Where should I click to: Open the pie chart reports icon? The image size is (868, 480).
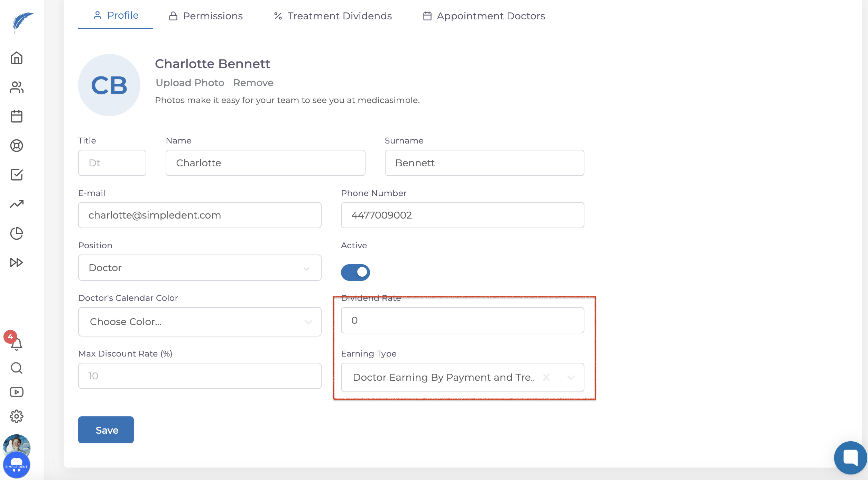pos(16,233)
